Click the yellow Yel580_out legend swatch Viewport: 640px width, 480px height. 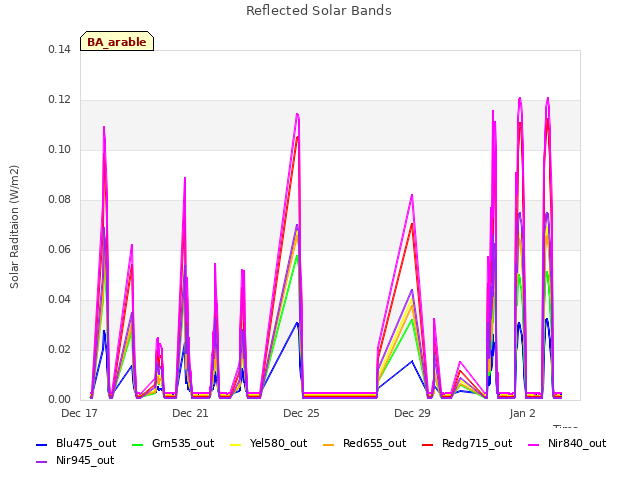236,444
